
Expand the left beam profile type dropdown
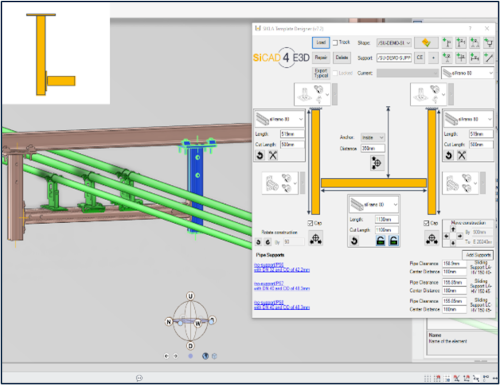tap(280, 119)
